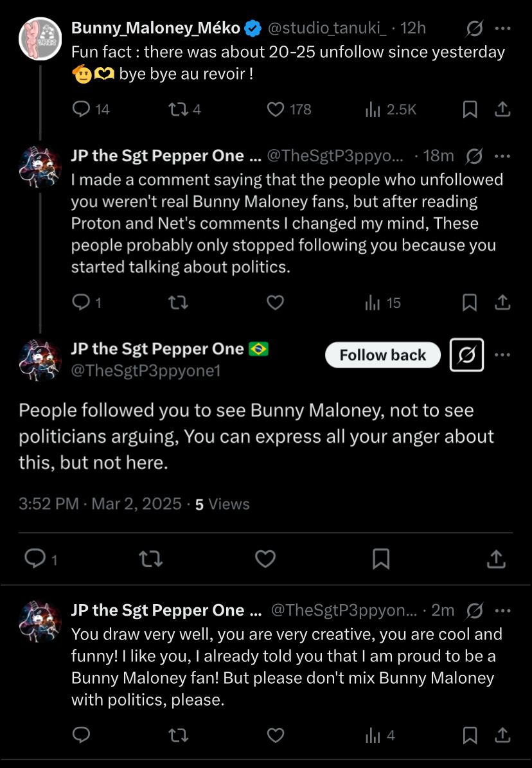Repost the main post from 3:52 PM
The width and height of the screenshot is (532, 768).
coord(151,560)
